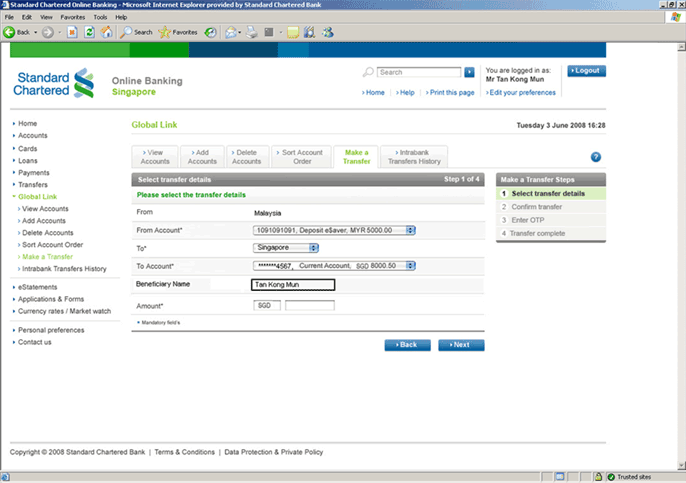686x483 pixels.
Task: Open Currency rates / Market watch link
Action: coord(64,311)
